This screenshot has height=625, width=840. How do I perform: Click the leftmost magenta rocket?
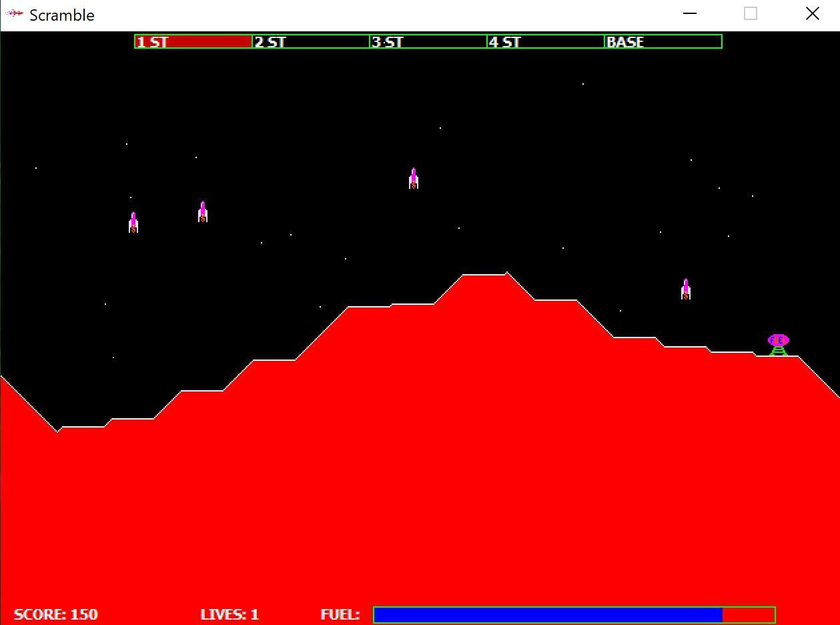click(x=133, y=222)
